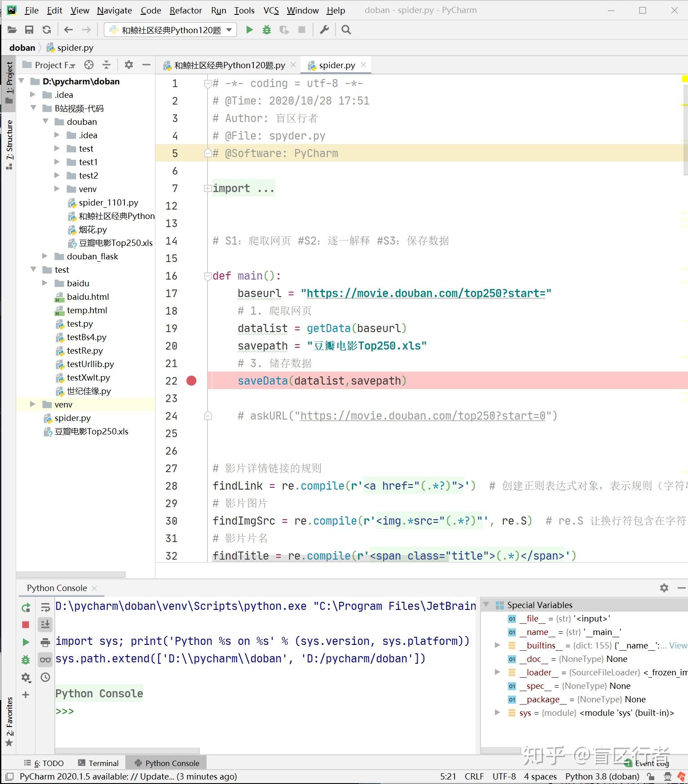Click the Back arrow navigation icon
Viewport: 688px width, 784px height.
(x=68, y=30)
